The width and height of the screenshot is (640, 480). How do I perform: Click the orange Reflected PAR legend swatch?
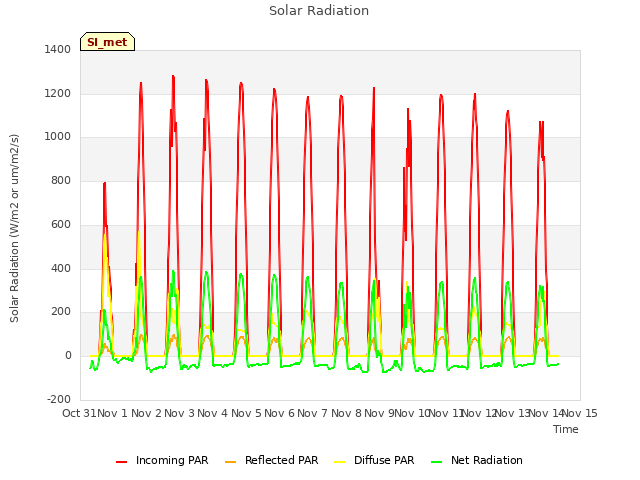(x=231, y=461)
